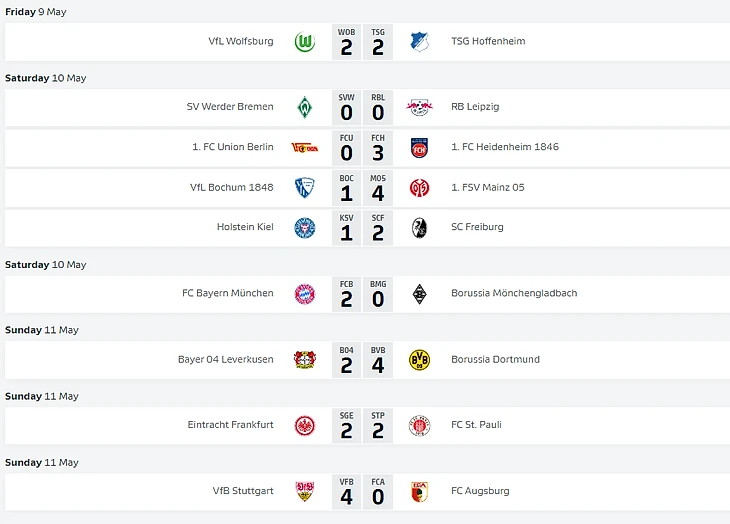This screenshot has height=524, width=730.
Task: Click the Borussia Mönchengladbach team name
Action: pyautogui.click(x=514, y=294)
